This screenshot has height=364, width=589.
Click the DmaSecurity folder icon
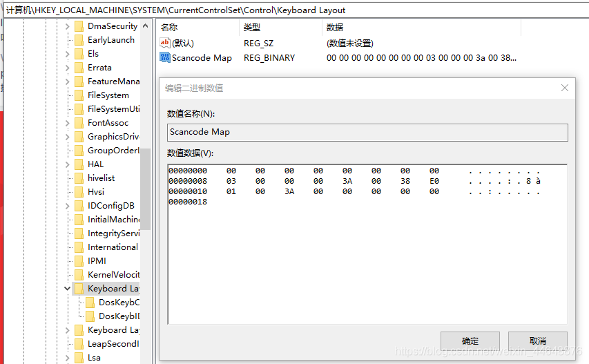coord(79,26)
